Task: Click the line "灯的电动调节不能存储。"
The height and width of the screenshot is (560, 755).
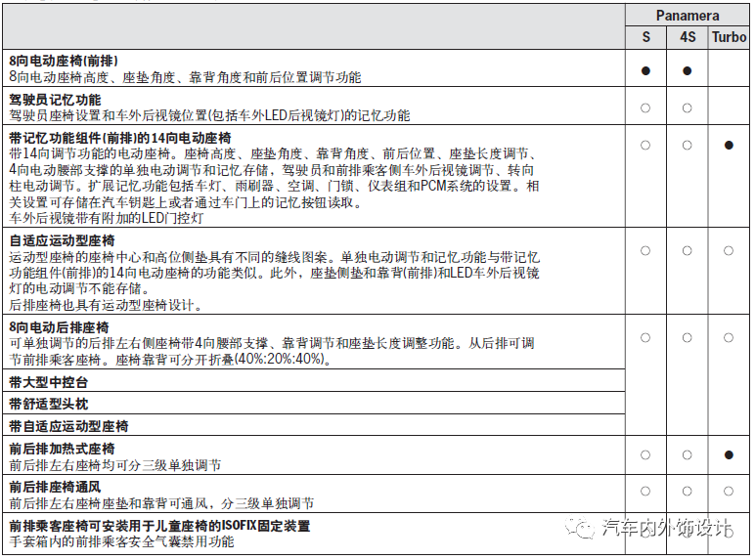Action: point(79,288)
